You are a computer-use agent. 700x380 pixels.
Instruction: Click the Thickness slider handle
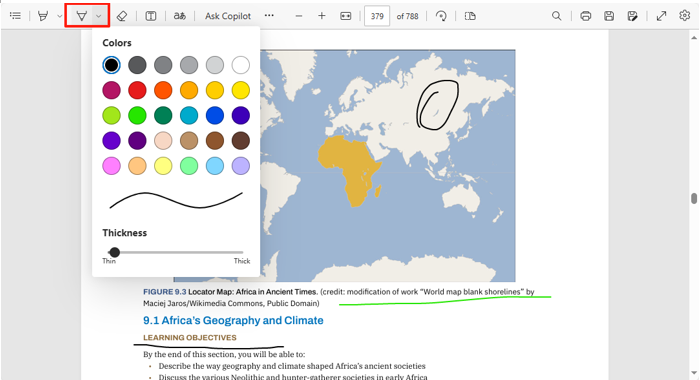(x=114, y=252)
